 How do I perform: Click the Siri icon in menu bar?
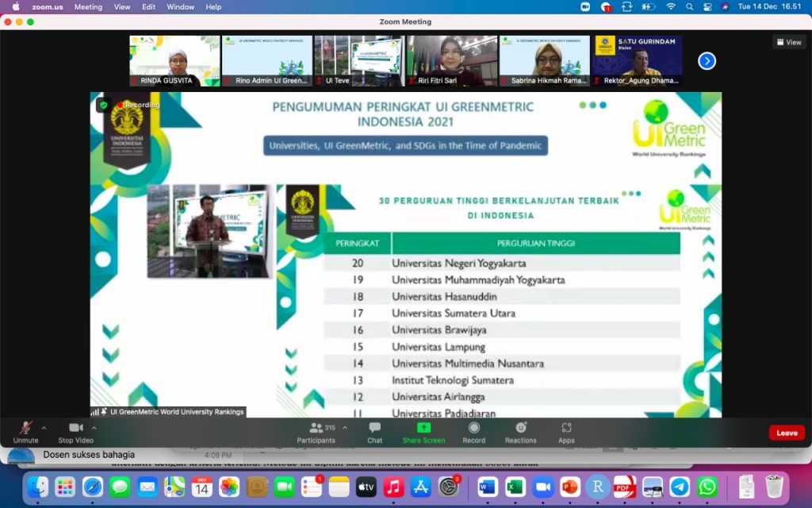pos(725,6)
